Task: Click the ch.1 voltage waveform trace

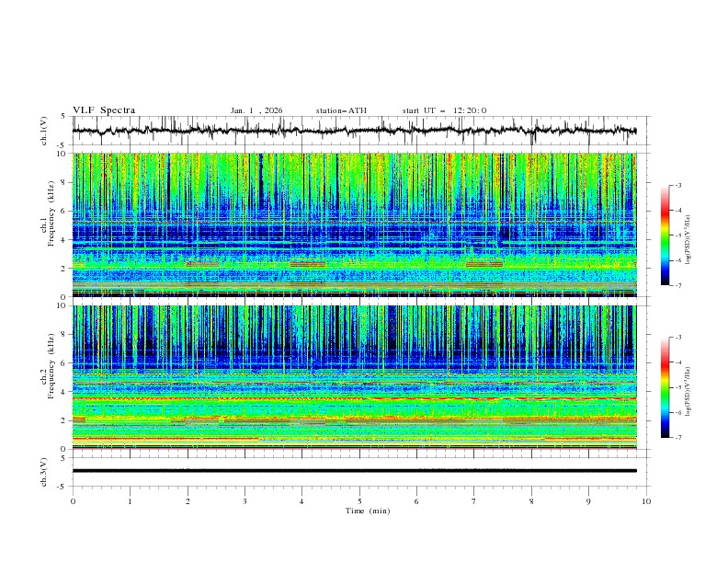Action: click(x=355, y=131)
